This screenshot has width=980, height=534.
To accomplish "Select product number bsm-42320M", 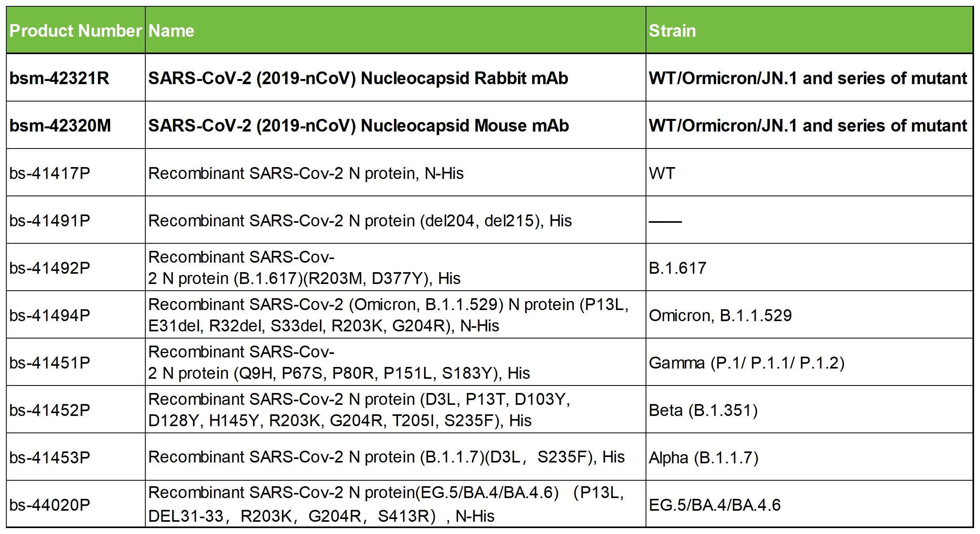I will (60, 126).
